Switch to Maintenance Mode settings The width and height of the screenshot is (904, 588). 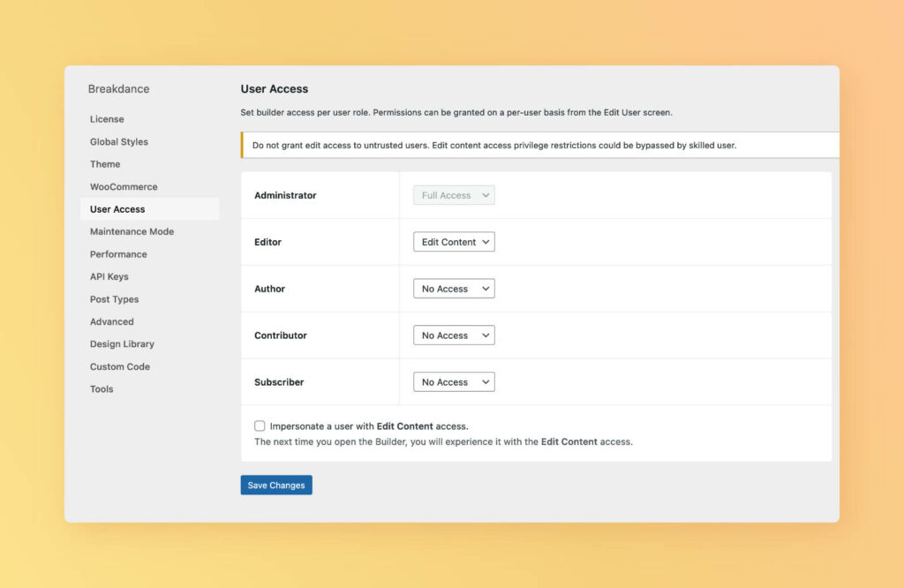132,231
